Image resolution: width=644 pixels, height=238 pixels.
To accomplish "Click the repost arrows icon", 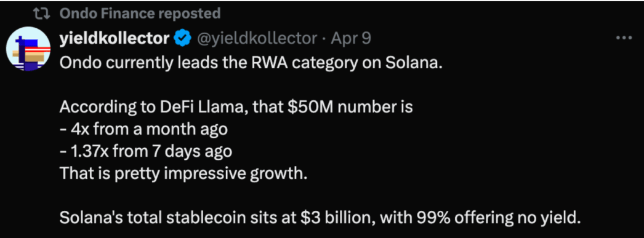I will [42, 14].
